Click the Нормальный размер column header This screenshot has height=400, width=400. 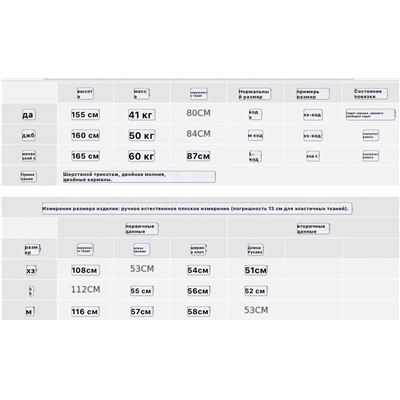click(x=255, y=94)
